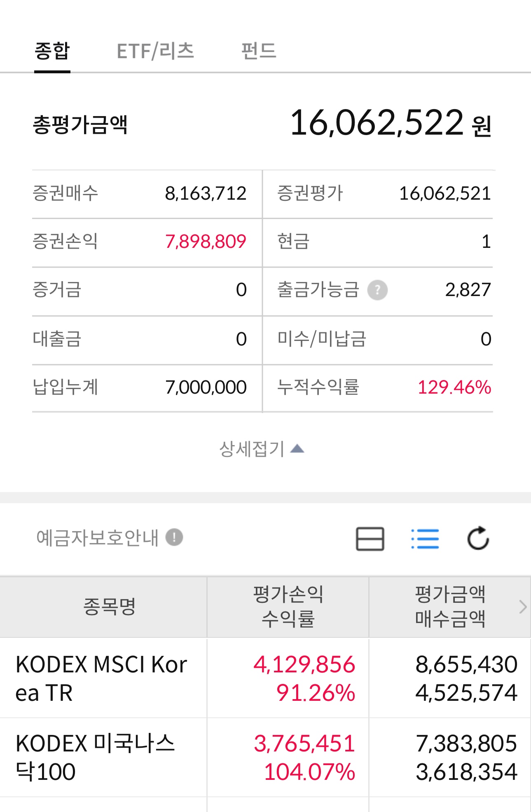Refresh holdings with the reload icon

click(478, 538)
